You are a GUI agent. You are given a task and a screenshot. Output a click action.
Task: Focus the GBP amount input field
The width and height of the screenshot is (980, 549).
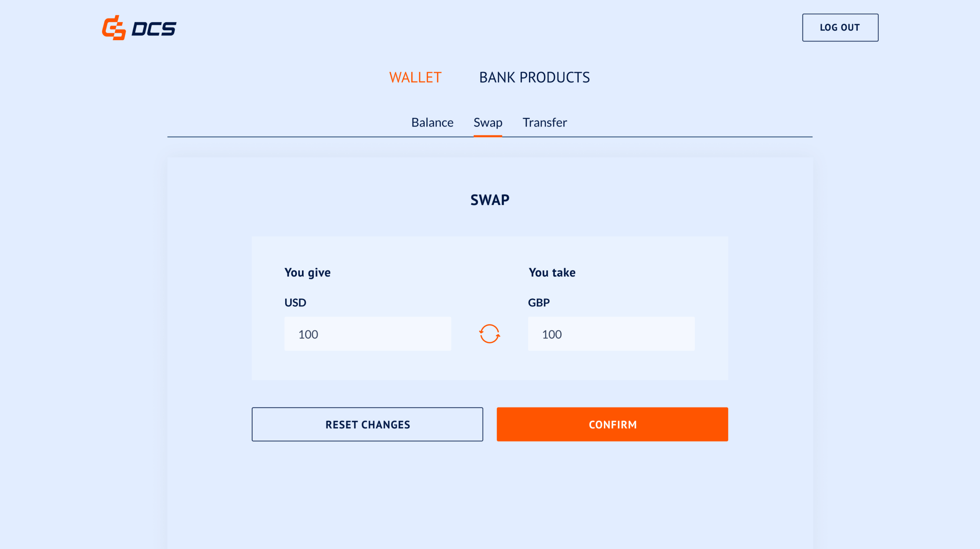tap(611, 334)
